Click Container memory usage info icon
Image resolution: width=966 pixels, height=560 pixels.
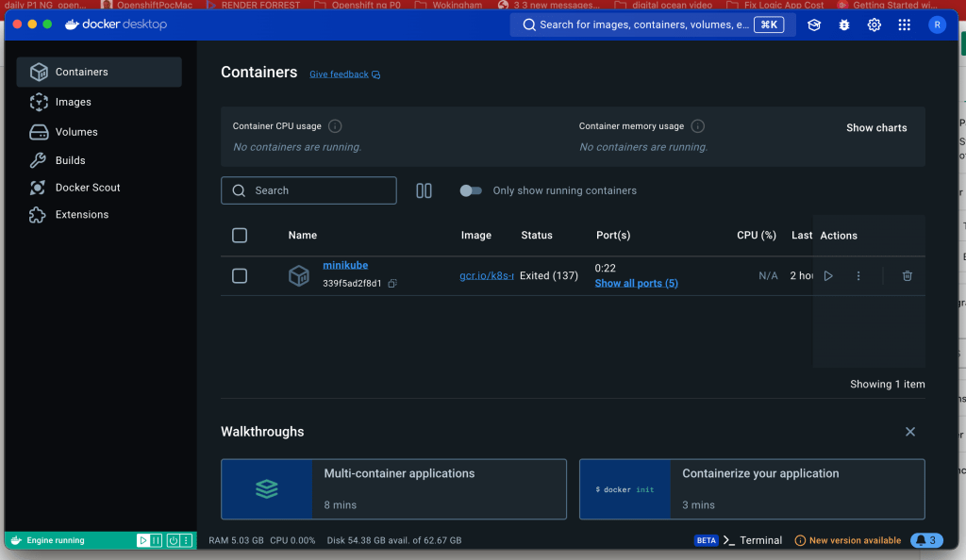697,126
